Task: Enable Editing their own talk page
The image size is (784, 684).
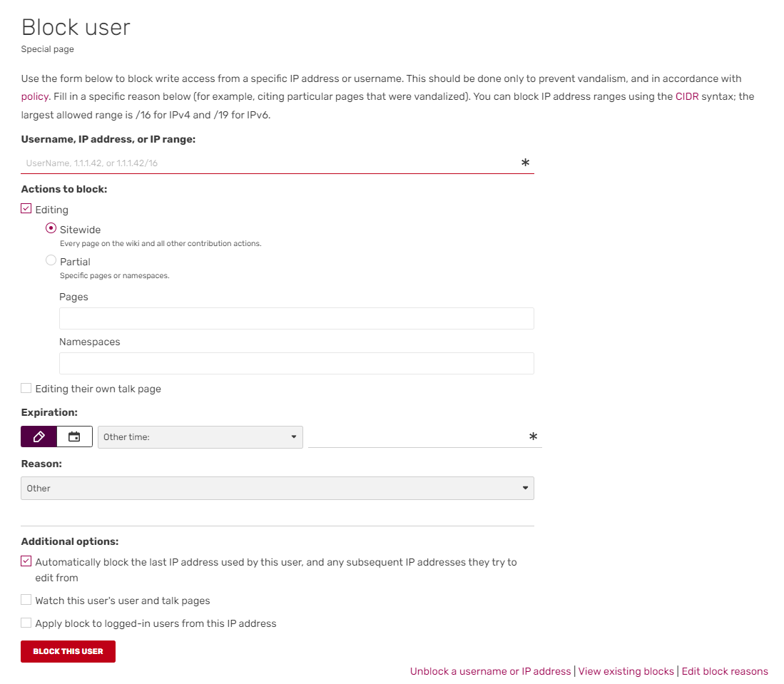Action: (x=26, y=389)
